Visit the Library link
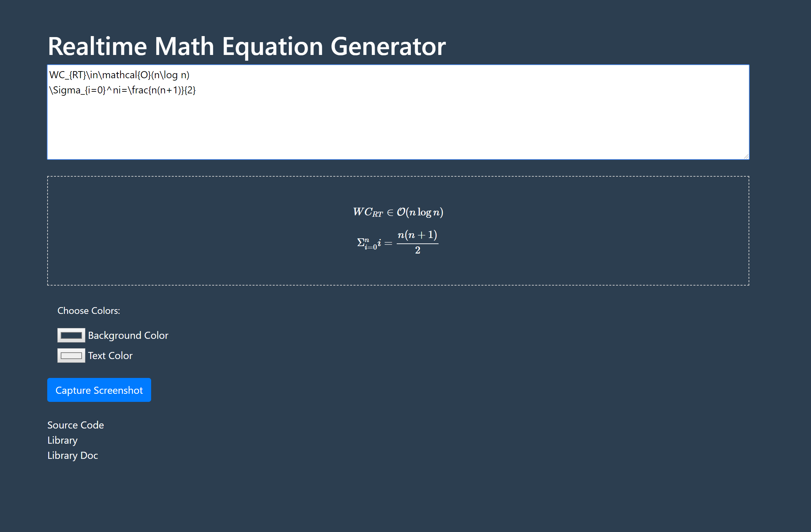The height and width of the screenshot is (532, 811). [x=62, y=440]
